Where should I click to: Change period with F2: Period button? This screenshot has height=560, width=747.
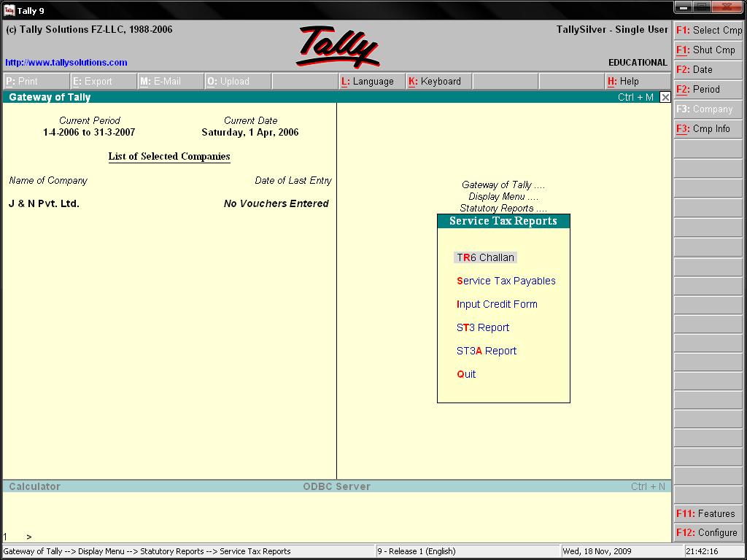coord(708,89)
